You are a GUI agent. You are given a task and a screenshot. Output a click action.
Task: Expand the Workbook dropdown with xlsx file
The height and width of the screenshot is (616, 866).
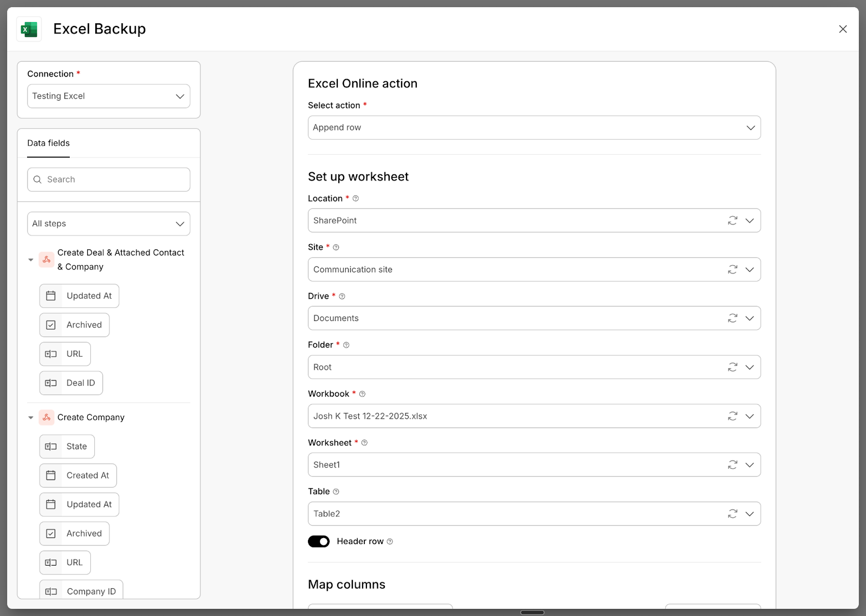point(750,416)
